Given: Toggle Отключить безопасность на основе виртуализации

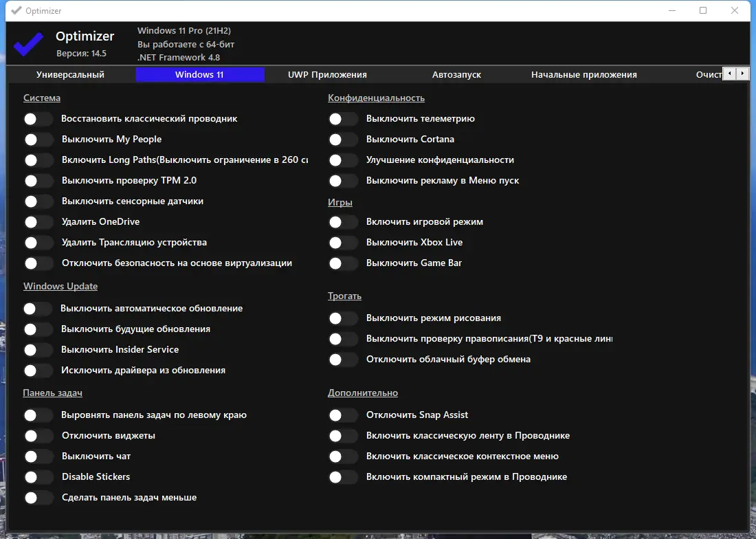Looking at the screenshot, I should pos(38,263).
